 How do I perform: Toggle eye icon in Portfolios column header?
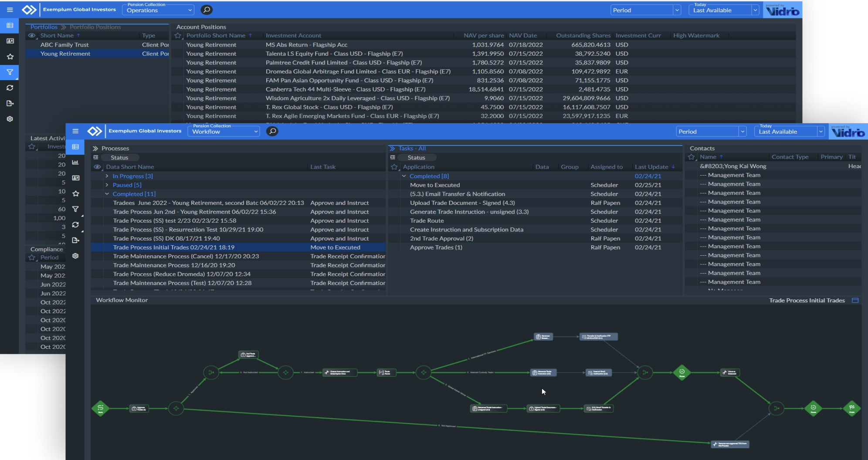pos(32,36)
